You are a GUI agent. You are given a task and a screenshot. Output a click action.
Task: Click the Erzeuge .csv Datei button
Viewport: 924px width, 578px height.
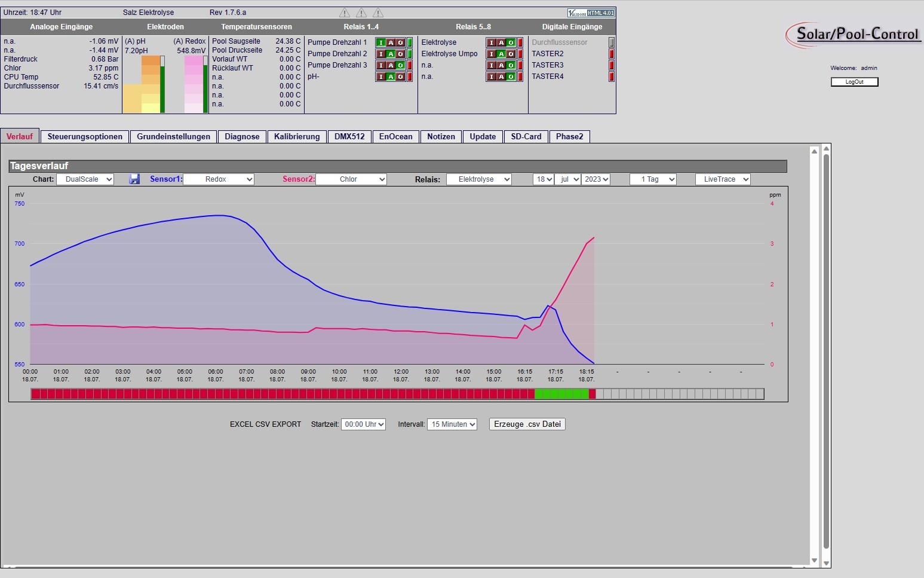coord(527,424)
